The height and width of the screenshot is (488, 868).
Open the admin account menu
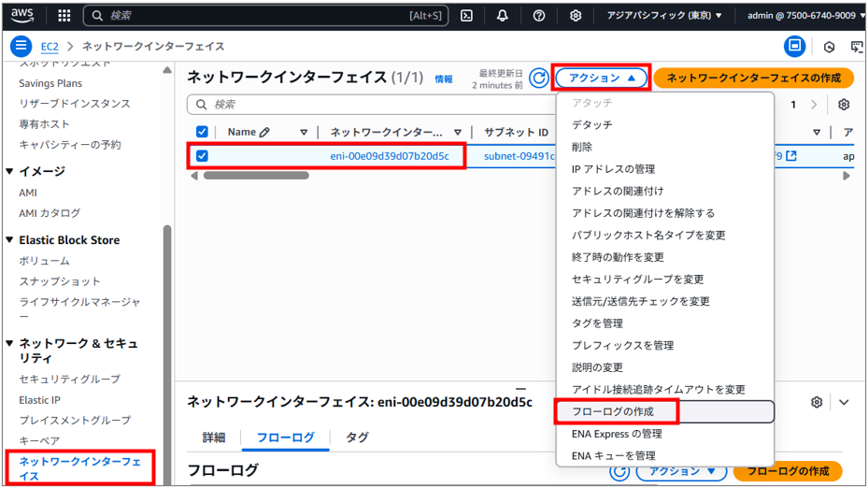pos(804,16)
